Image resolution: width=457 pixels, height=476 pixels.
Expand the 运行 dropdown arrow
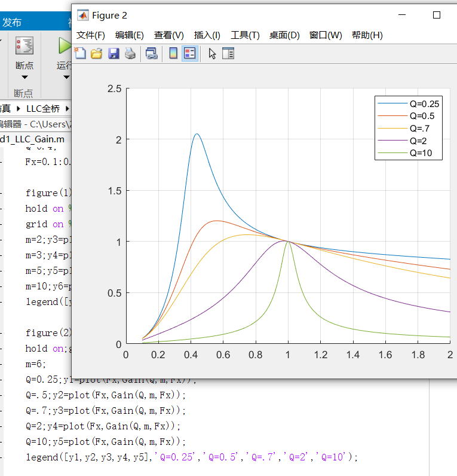coord(66,77)
